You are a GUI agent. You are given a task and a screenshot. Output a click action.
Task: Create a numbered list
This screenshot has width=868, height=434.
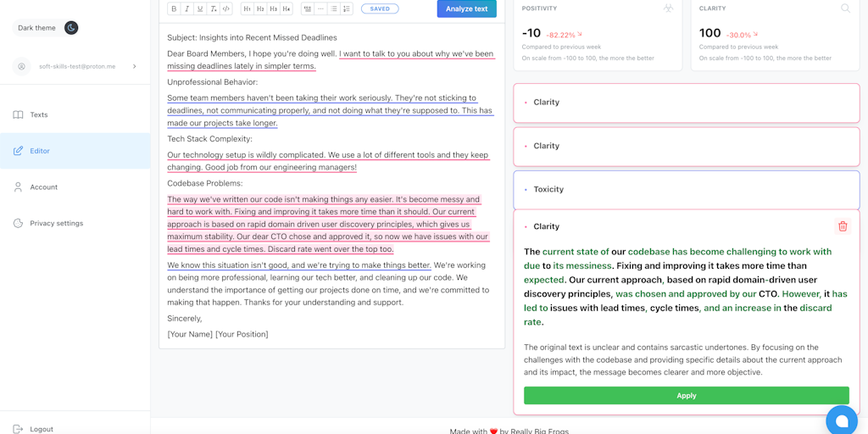[x=347, y=8]
